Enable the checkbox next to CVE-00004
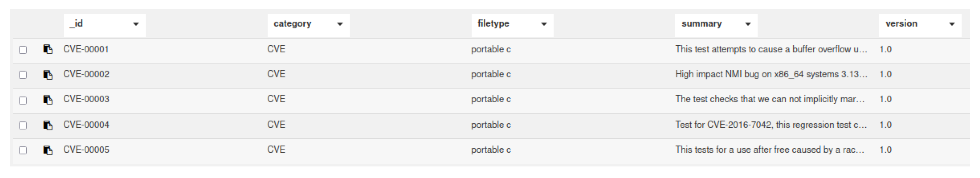This screenshot has height=178, width=980. [23, 126]
